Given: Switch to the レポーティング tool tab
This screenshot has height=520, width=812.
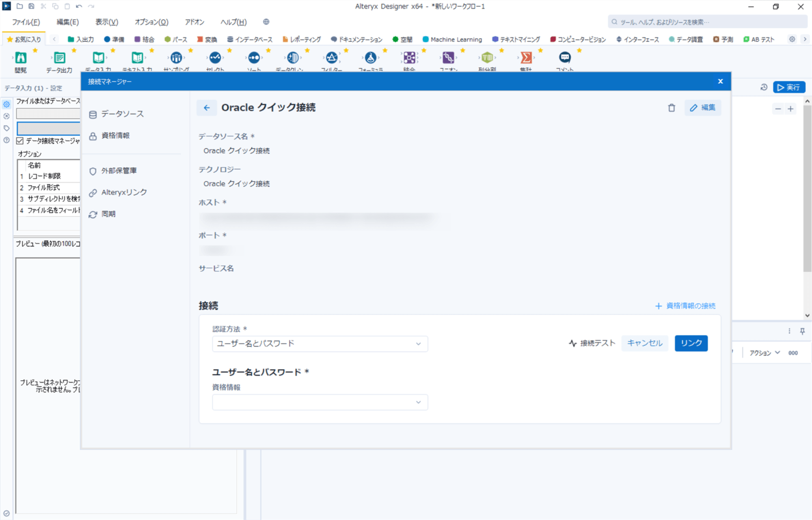Looking at the screenshot, I should tap(302, 39).
